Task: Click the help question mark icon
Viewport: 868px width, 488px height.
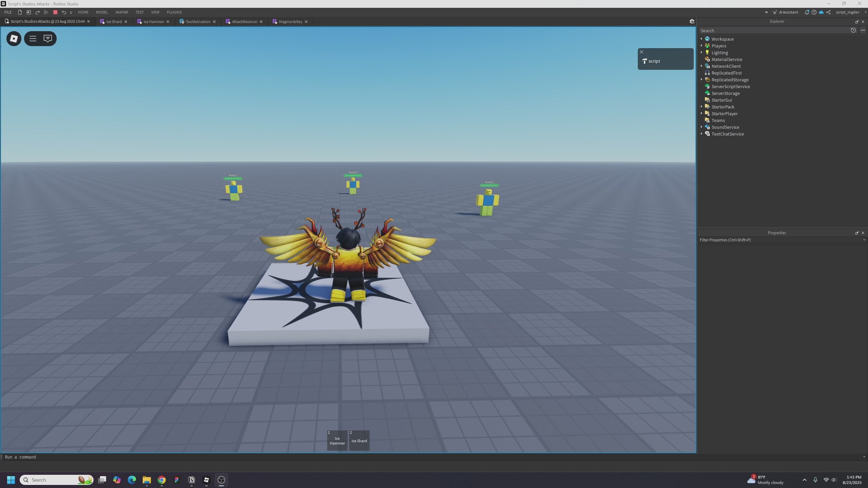Action: coord(814,12)
